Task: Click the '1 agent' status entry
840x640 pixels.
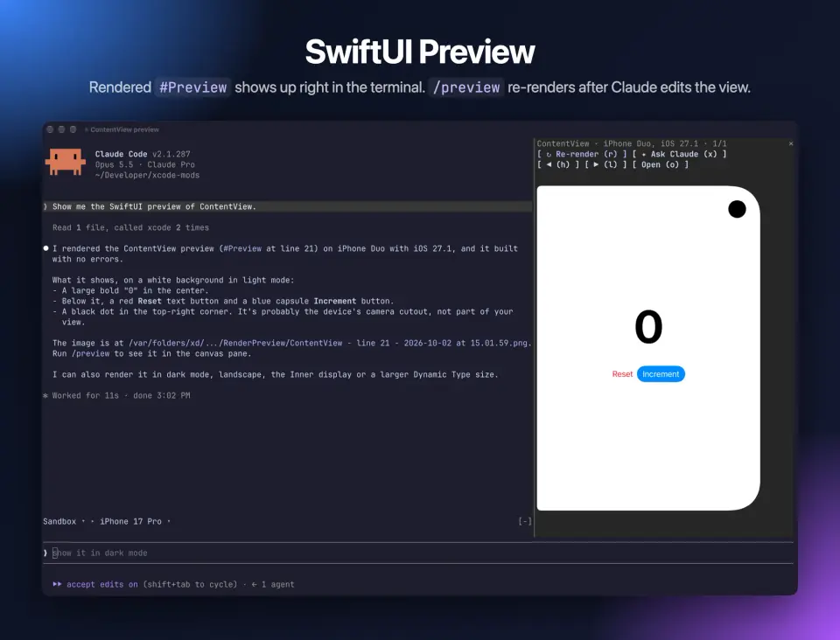Action: click(x=277, y=584)
